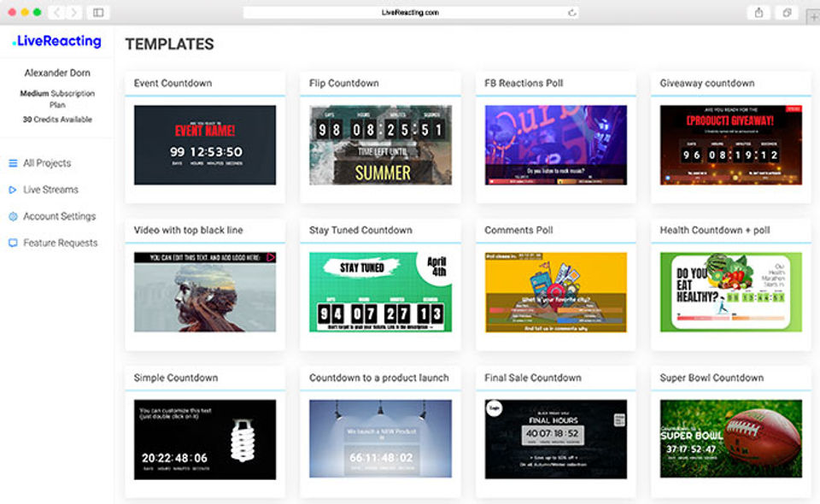Open the LiveReacting logo link

(57, 41)
